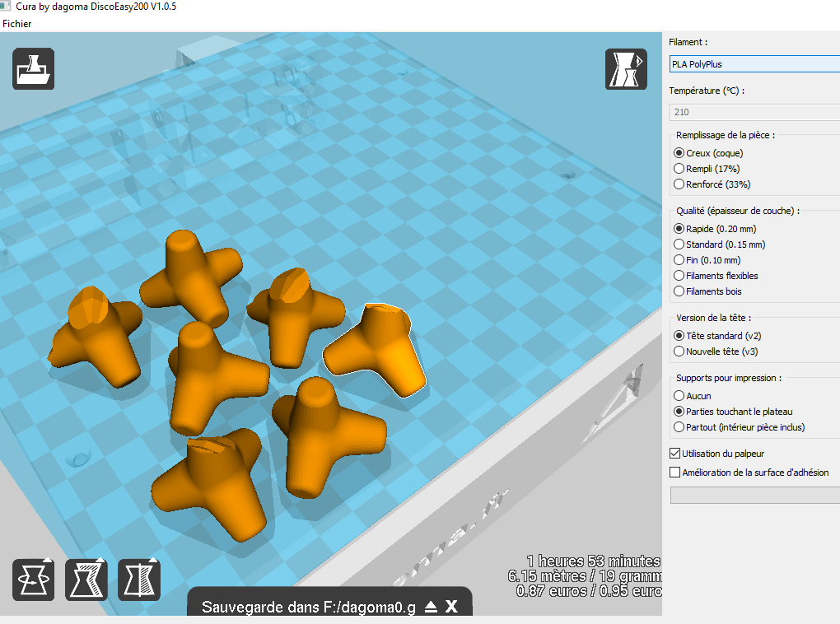Screen dimensions: 840x624
Task: Select Tête standard (v2)
Action: (717, 336)
